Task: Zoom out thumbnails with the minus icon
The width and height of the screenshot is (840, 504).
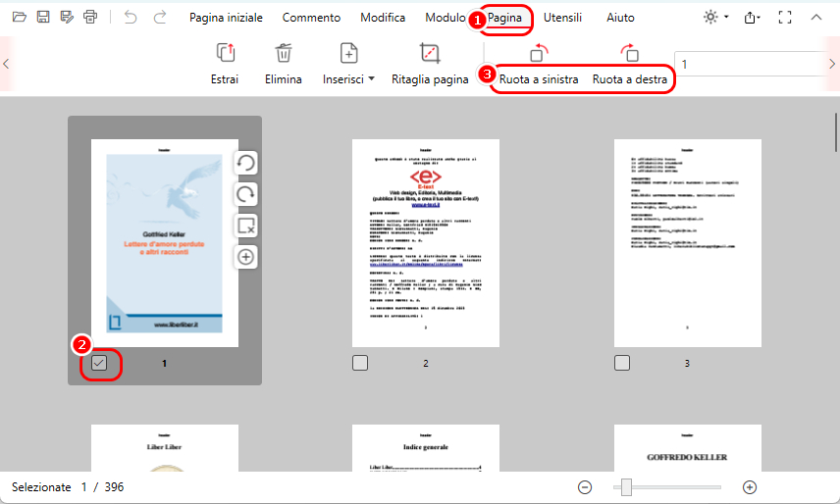Action: [585, 487]
